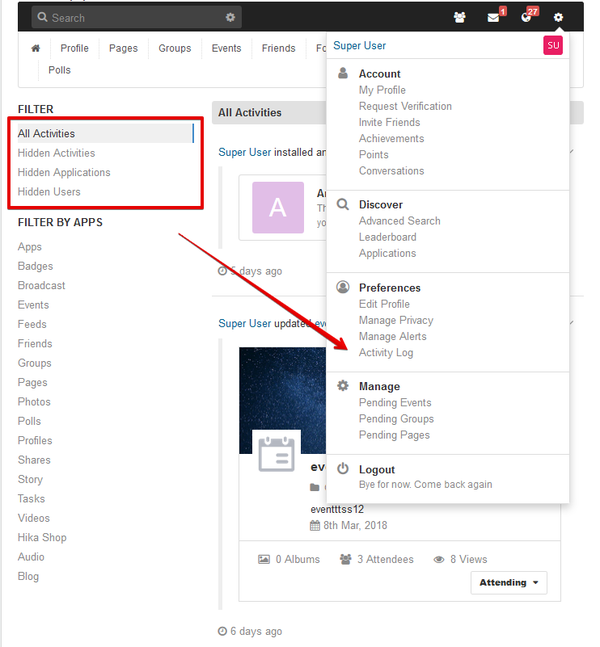This screenshot has height=647, width=600.
Task: Filter by Audio
Action: (x=31, y=557)
